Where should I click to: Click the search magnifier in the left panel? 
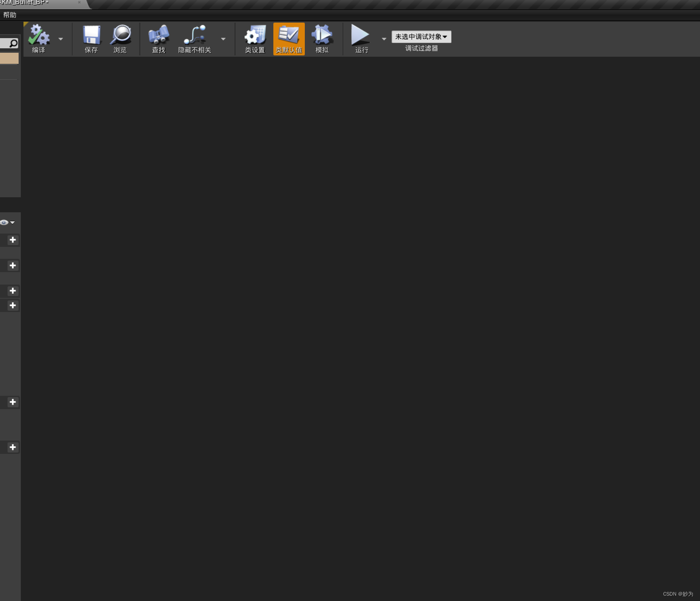[14, 43]
